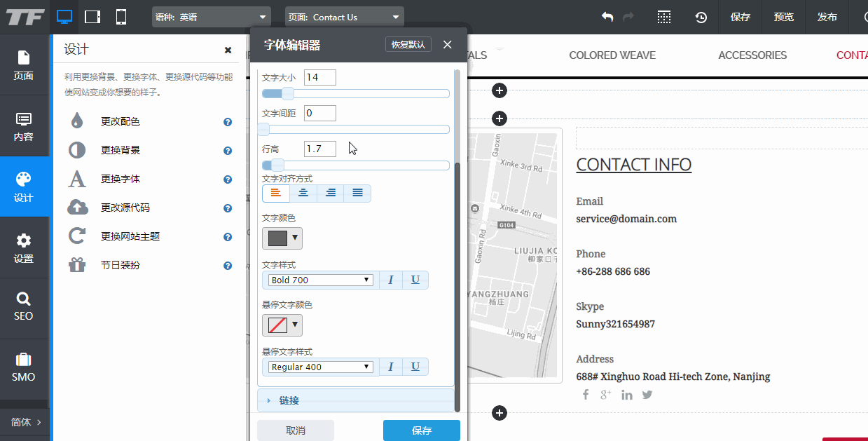Screen dimensions: 868x441
Task: Switch to desktop preview mode icon
Action: click(x=64, y=17)
